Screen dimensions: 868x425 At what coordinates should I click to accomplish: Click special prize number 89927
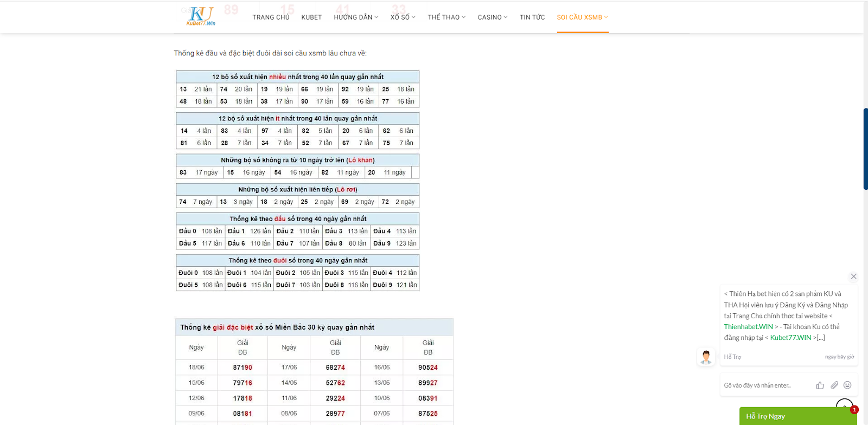[428, 383]
